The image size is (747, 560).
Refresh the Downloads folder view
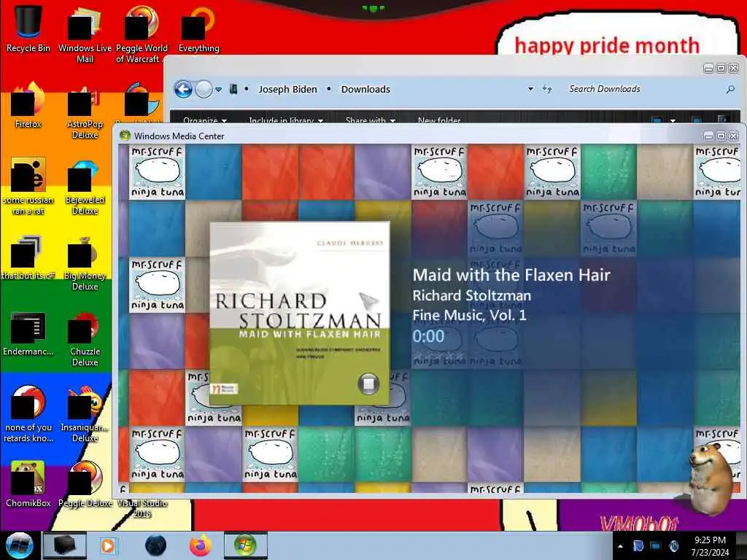[x=547, y=89]
